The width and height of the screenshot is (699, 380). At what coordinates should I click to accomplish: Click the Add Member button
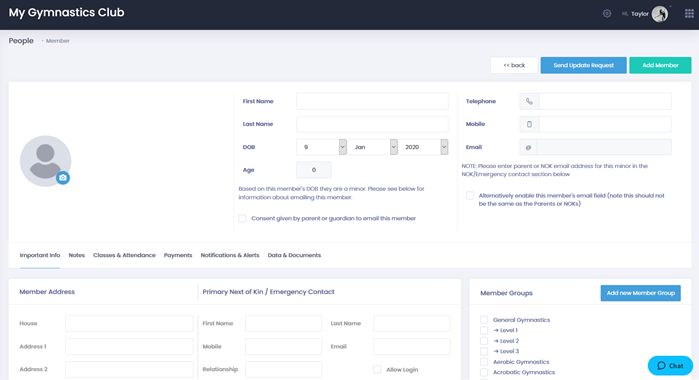(660, 65)
